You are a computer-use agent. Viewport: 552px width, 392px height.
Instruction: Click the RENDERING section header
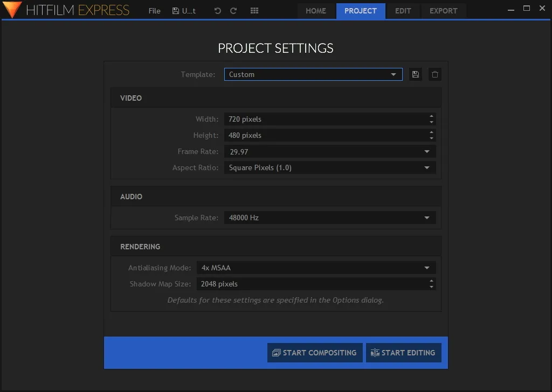coord(275,247)
